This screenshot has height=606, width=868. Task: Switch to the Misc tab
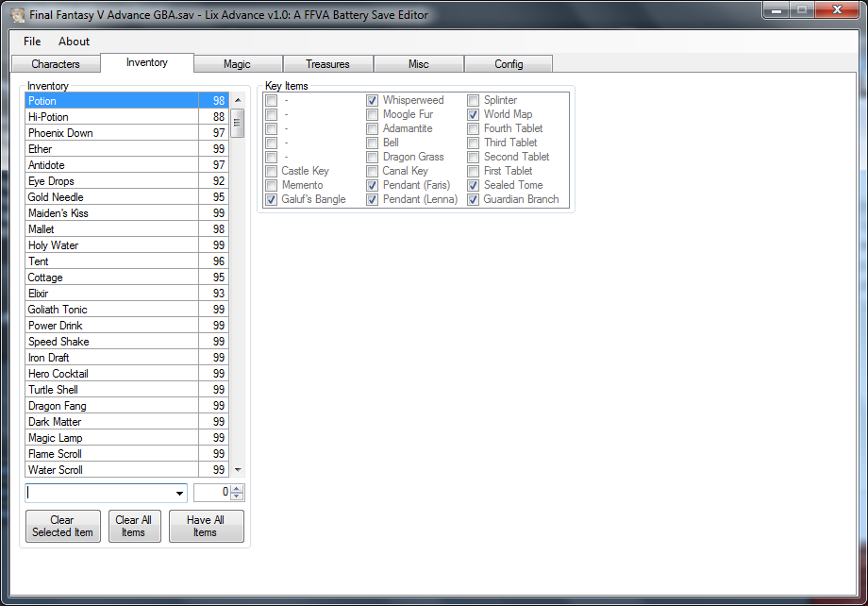point(419,64)
